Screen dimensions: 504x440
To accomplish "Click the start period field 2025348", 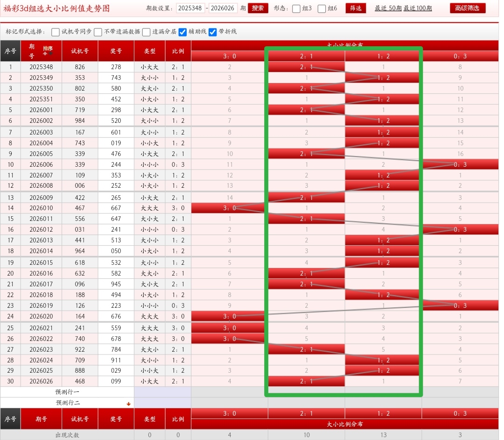I will pos(190,8).
